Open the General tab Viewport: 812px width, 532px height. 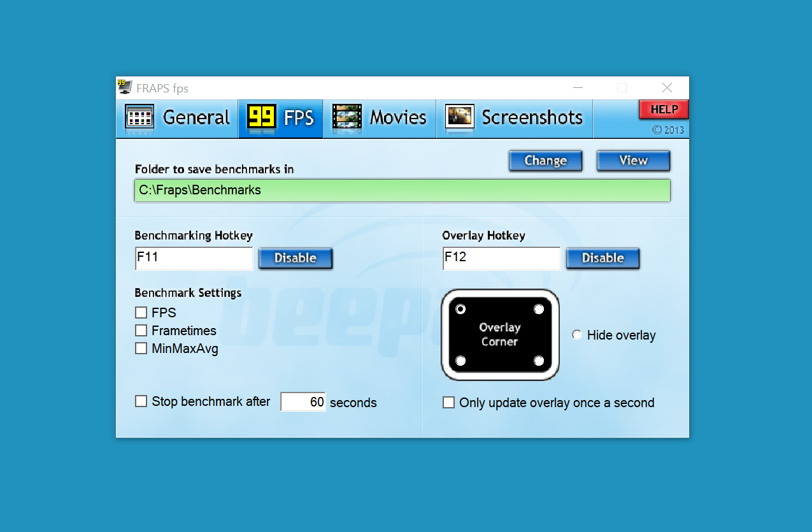pos(177,118)
